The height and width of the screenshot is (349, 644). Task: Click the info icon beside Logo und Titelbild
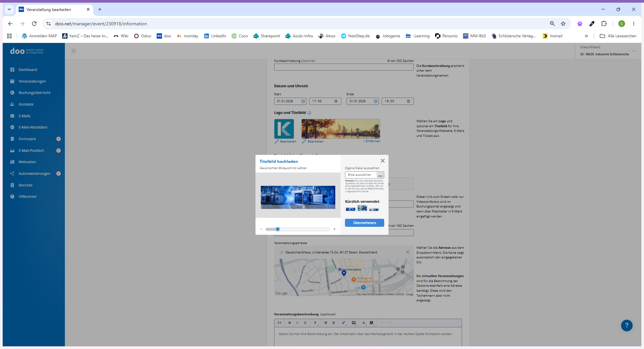tap(309, 113)
